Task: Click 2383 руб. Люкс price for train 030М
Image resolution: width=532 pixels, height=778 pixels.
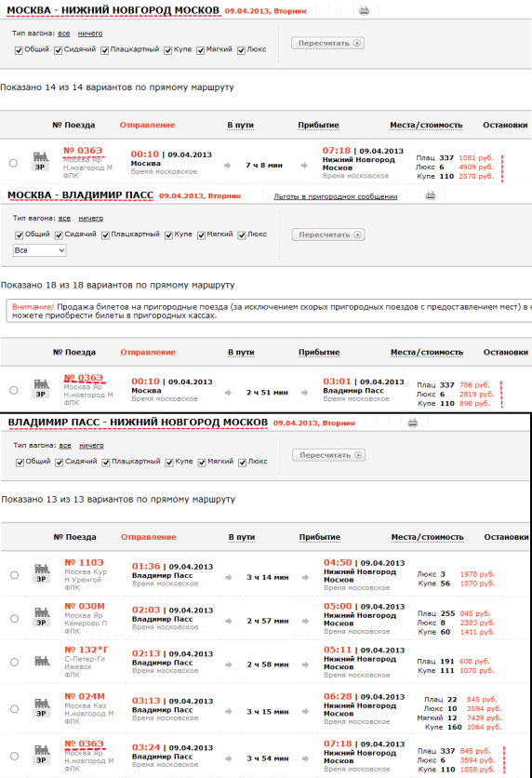Action: [x=477, y=623]
